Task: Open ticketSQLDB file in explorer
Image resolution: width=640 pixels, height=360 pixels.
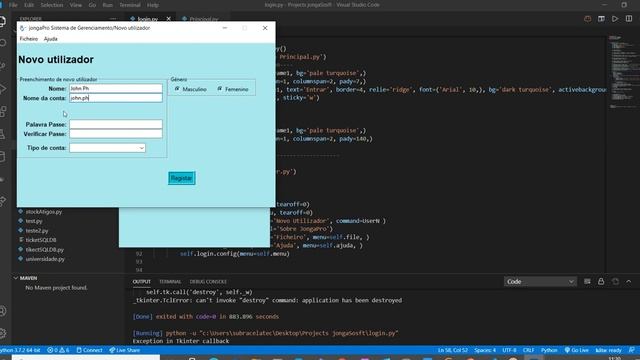Action: tap(41, 240)
